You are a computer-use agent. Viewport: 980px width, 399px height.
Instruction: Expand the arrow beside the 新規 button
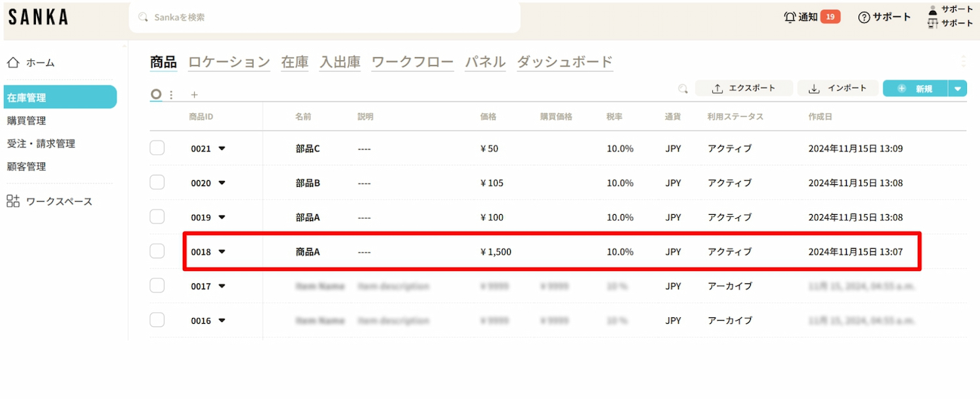958,89
